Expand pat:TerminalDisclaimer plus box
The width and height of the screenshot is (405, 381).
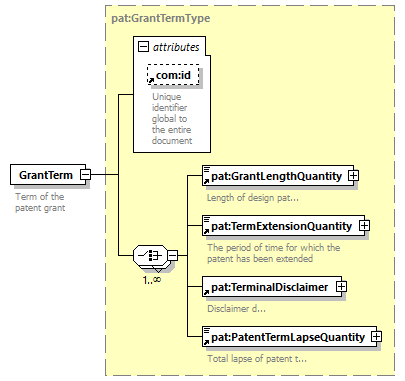click(x=341, y=287)
